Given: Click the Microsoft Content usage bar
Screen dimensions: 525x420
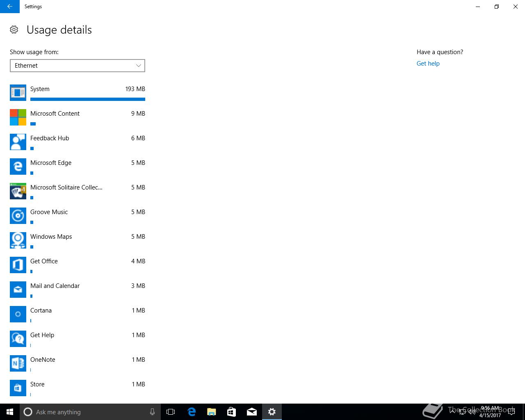Looking at the screenshot, I should (33, 124).
